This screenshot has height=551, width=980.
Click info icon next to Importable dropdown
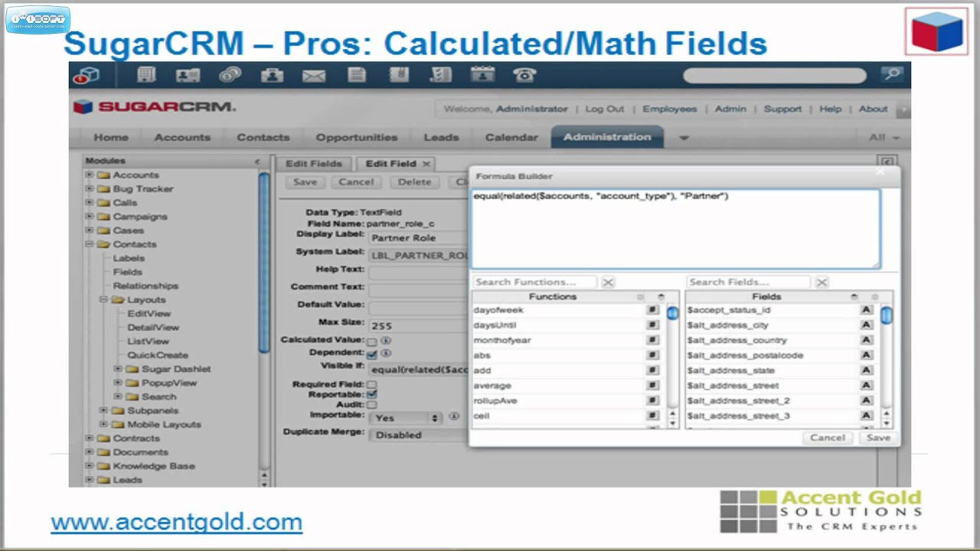[x=454, y=417]
